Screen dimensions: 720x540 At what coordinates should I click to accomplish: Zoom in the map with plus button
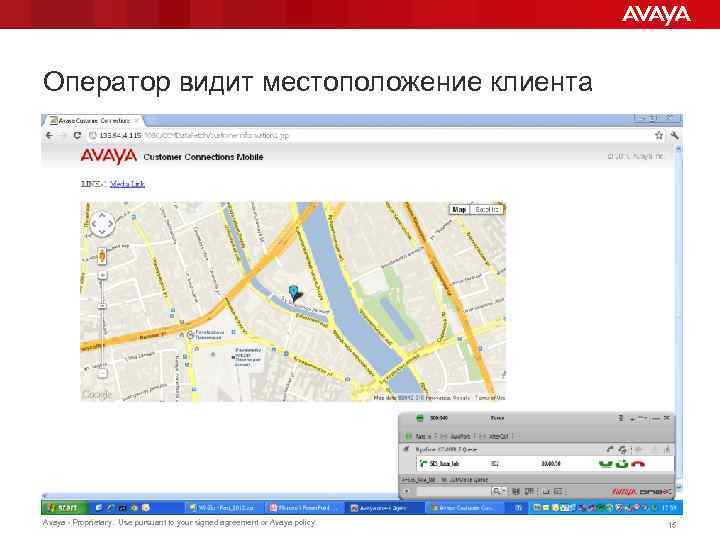(102, 275)
